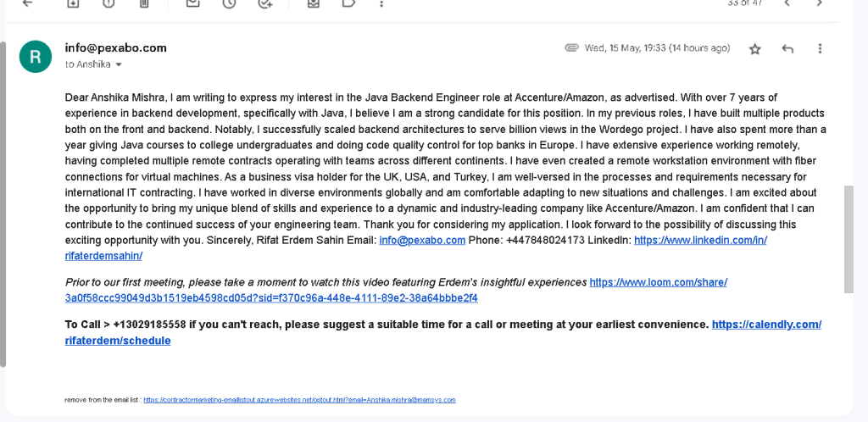868x422 pixels.
Task: Add this email to Tasks
Action: (x=265, y=3)
